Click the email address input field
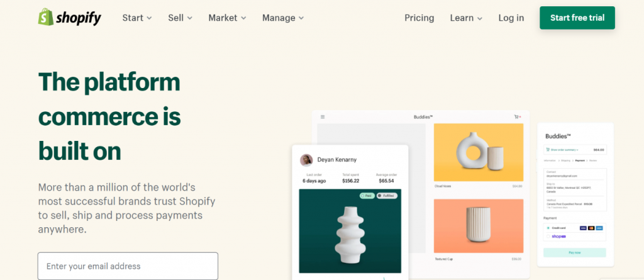 128,266
